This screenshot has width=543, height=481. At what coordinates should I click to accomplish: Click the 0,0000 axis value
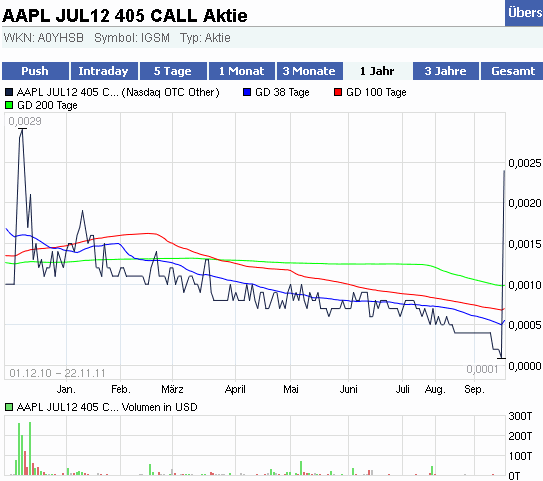525,366
